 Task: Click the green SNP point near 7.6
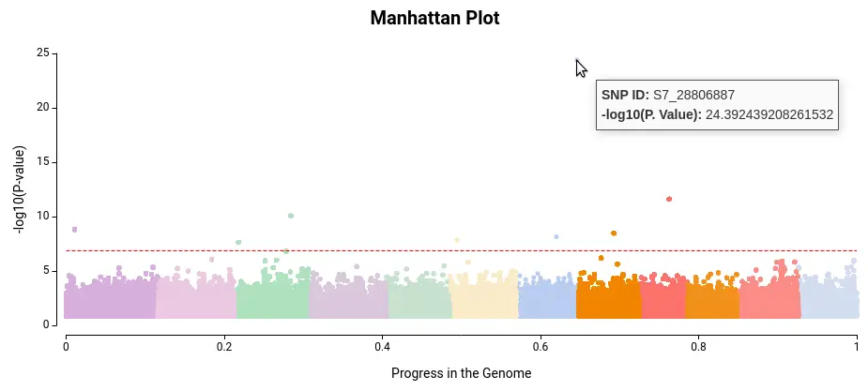coord(238,242)
